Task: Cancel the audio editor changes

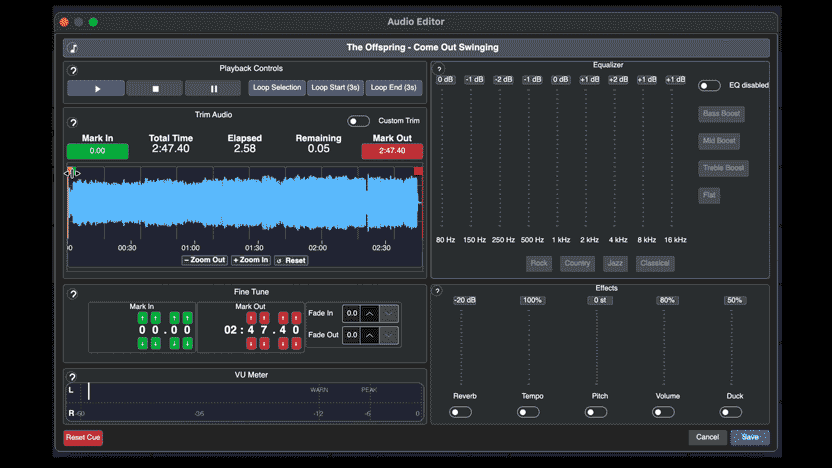Action: [x=707, y=437]
